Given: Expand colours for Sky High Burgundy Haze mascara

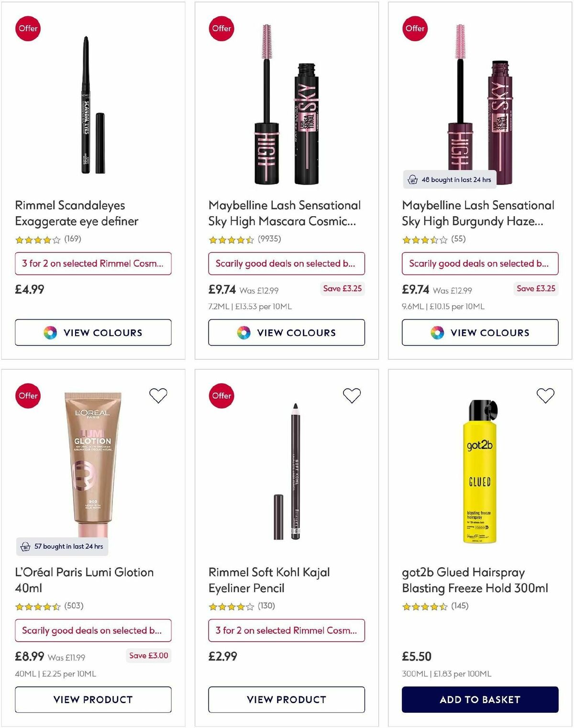Looking at the screenshot, I should point(480,332).
